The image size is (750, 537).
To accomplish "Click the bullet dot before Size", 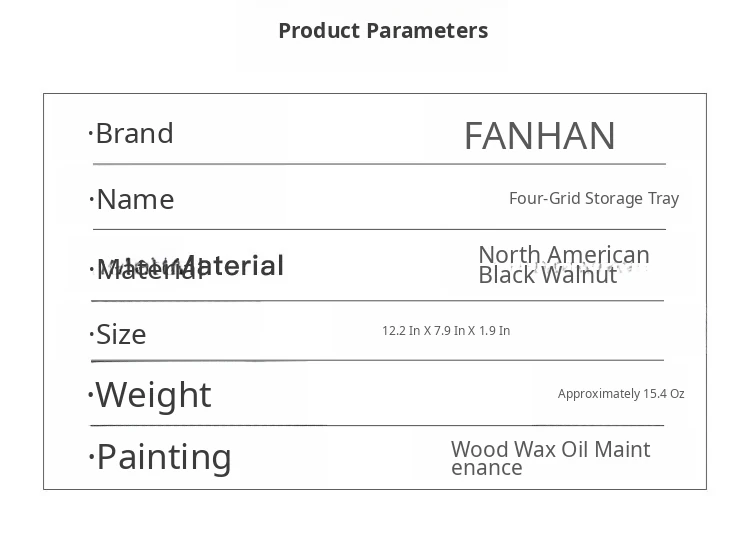I will click(91, 333).
